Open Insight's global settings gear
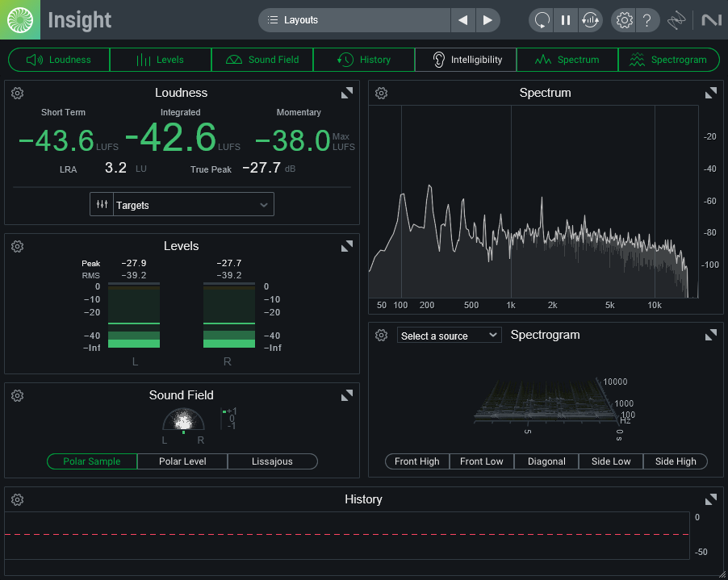Viewport: 728px width, 580px height. (623, 20)
